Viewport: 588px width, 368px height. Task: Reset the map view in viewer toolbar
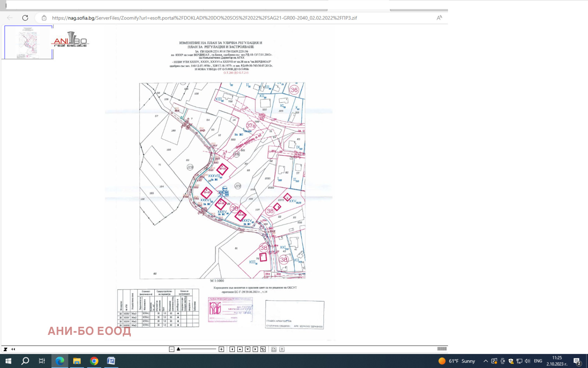tap(263, 349)
